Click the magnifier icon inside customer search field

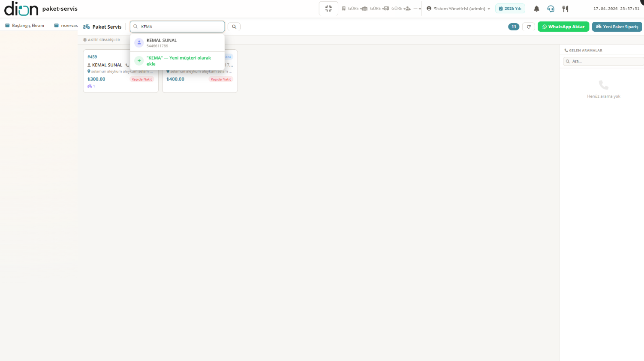[135, 27]
